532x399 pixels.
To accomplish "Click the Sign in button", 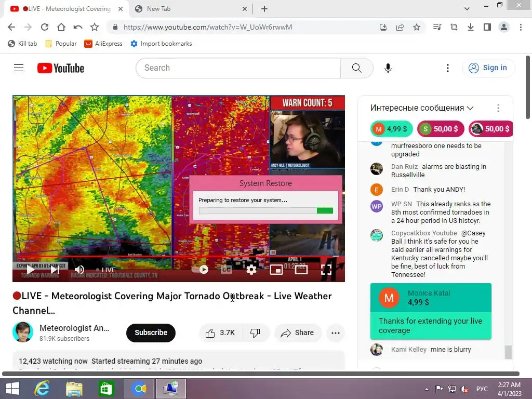I will point(488,68).
